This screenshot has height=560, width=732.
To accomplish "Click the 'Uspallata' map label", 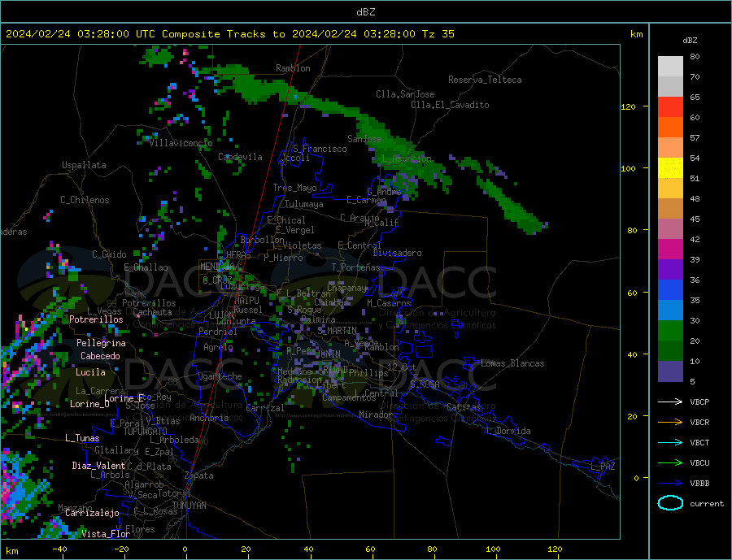I will [84, 165].
